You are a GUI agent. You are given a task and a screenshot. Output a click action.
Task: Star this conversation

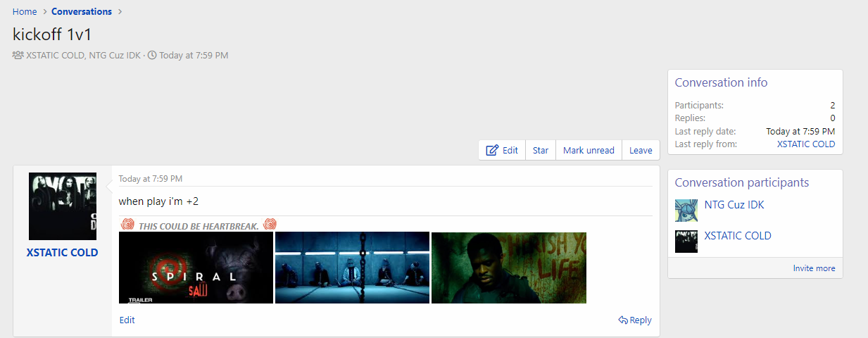coord(541,150)
